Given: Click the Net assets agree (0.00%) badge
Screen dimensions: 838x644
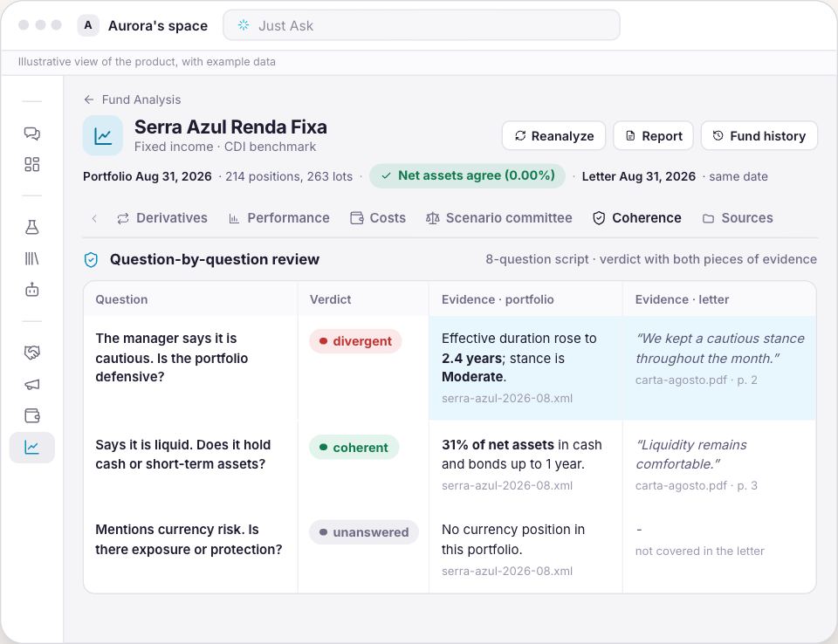Looking at the screenshot, I should tap(468, 175).
